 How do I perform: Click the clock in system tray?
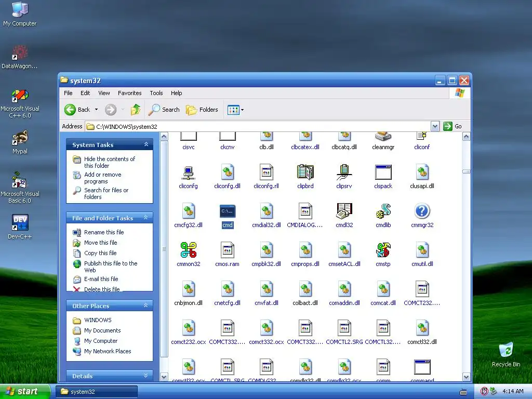(513, 392)
